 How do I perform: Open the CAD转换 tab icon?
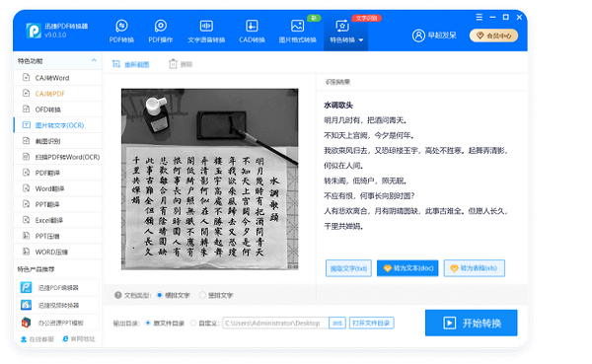[x=252, y=26]
